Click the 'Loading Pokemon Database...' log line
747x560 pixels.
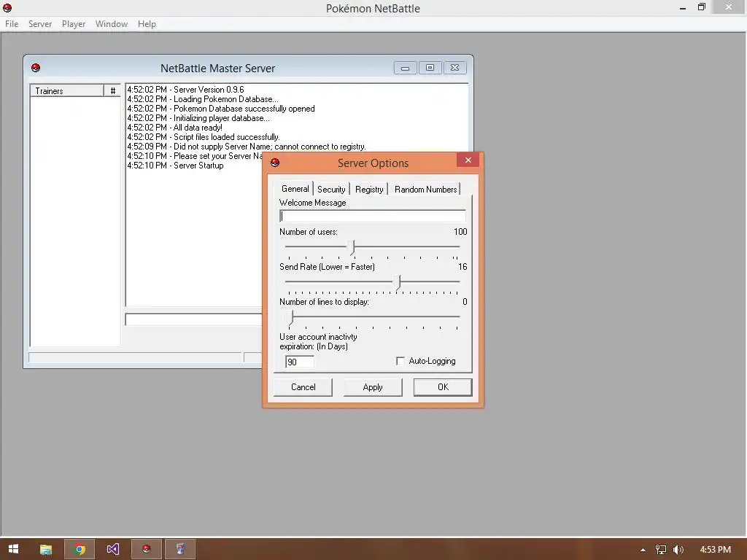203,99
